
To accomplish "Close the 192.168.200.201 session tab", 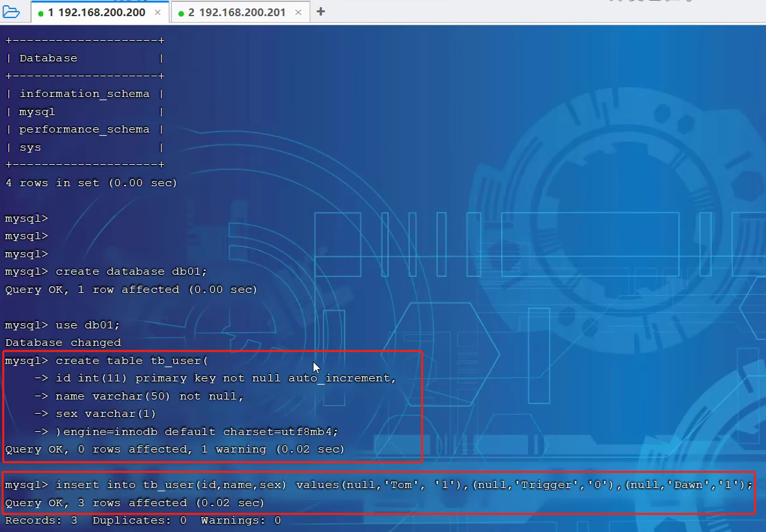I will pyautogui.click(x=298, y=13).
